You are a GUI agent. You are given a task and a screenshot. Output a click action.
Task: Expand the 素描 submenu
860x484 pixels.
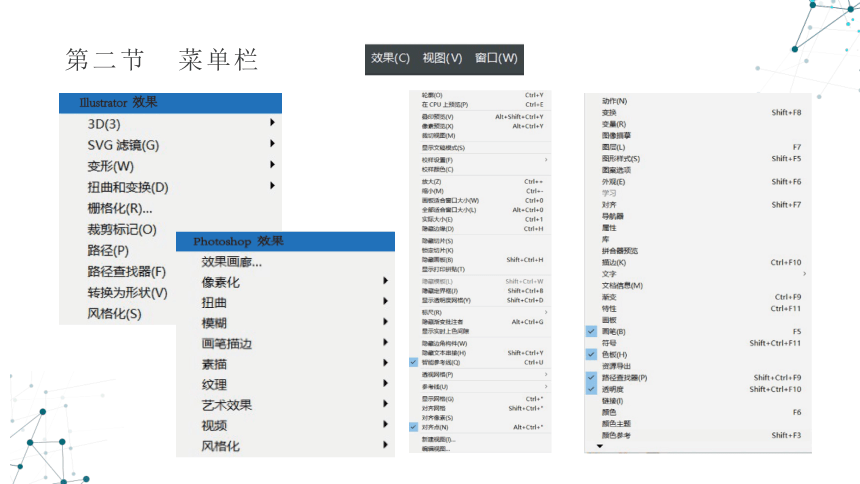[285, 364]
